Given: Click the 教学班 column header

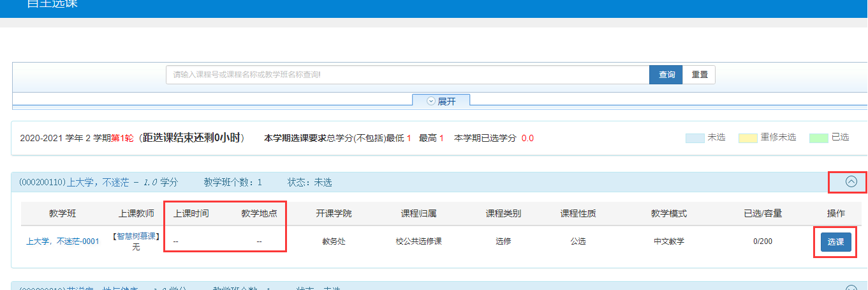Looking at the screenshot, I should click(63, 213).
